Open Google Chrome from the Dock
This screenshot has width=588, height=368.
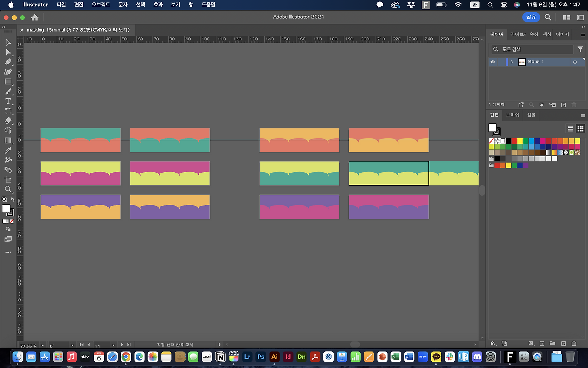126,356
